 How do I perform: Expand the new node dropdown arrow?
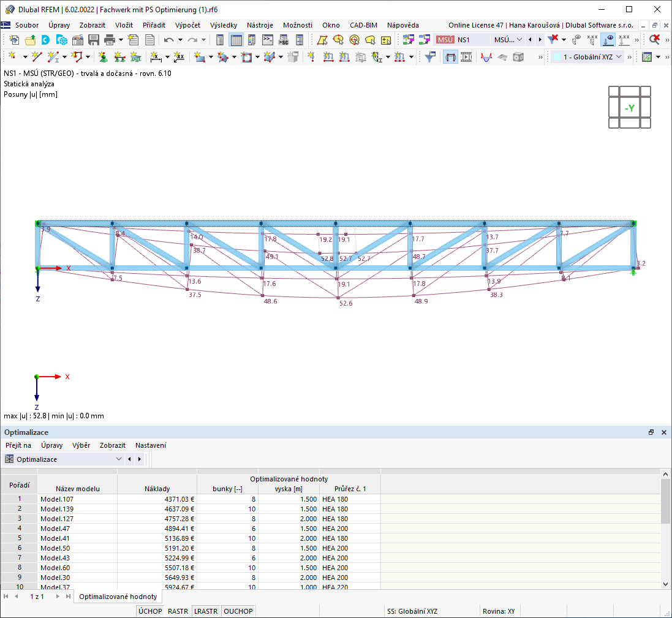coord(25,56)
